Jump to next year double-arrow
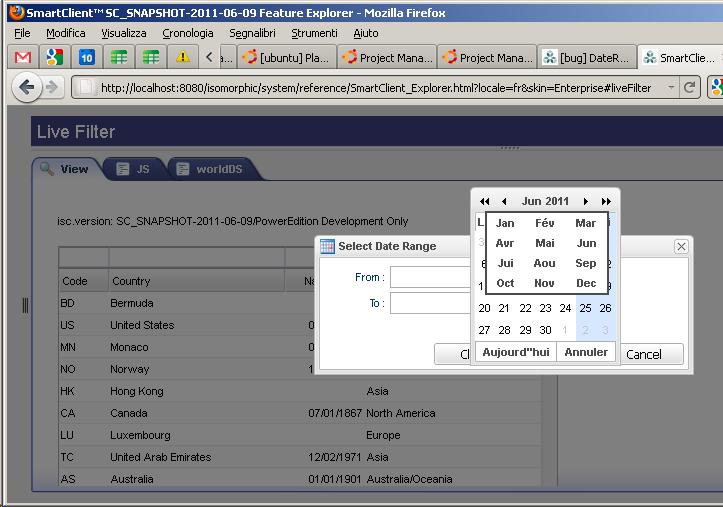Image resolution: width=723 pixels, height=507 pixels. (606, 202)
